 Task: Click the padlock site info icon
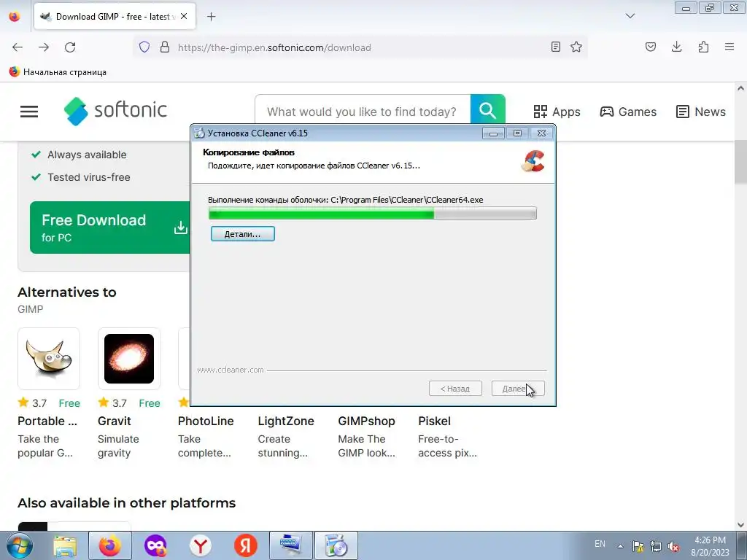[x=165, y=47]
